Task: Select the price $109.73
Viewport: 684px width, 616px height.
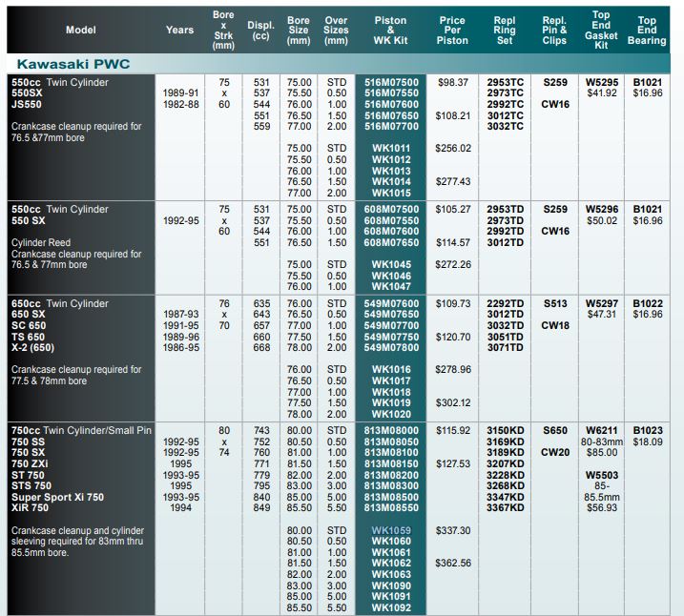Action: 453,303
